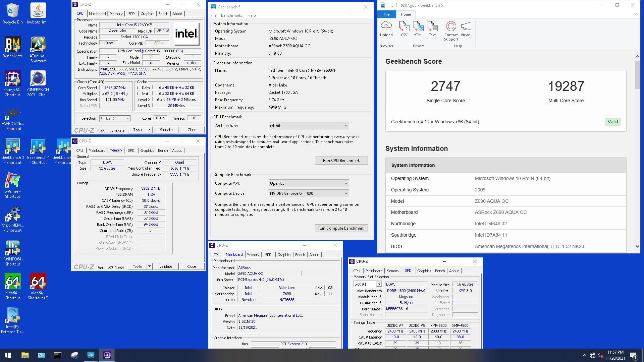Open Command Prompt taskbar icon
This screenshot has width=644, height=362.
(x=58, y=355)
